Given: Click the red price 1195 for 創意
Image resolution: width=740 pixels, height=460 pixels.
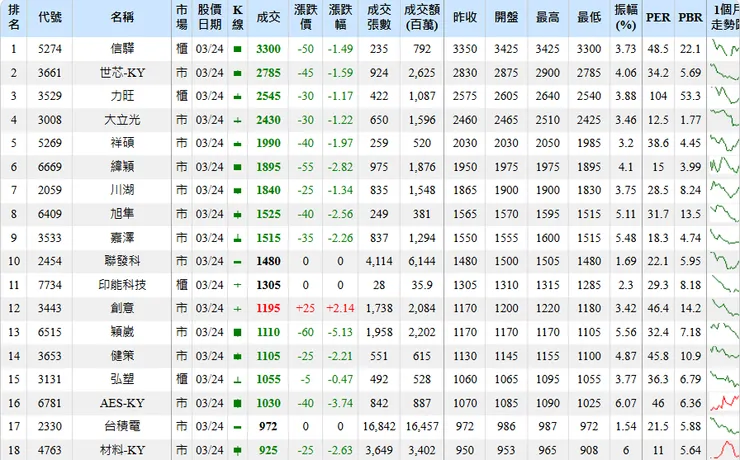Looking at the screenshot, I should pos(268,308).
